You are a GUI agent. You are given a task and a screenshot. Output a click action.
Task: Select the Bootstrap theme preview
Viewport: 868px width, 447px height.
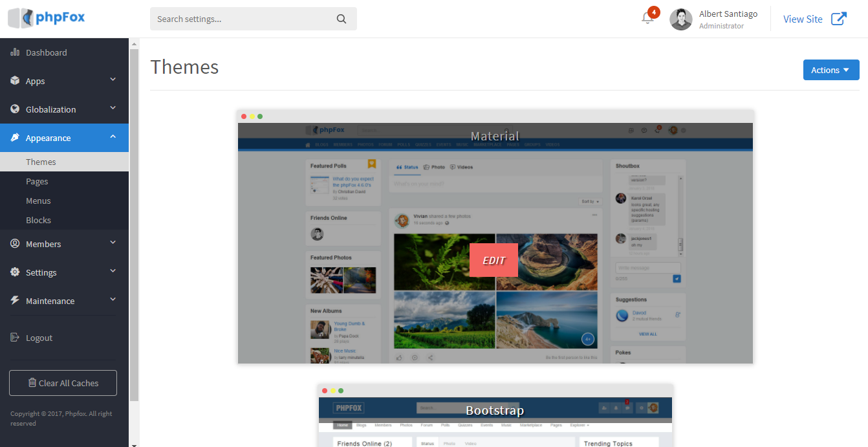pyautogui.click(x=495, y=415)
